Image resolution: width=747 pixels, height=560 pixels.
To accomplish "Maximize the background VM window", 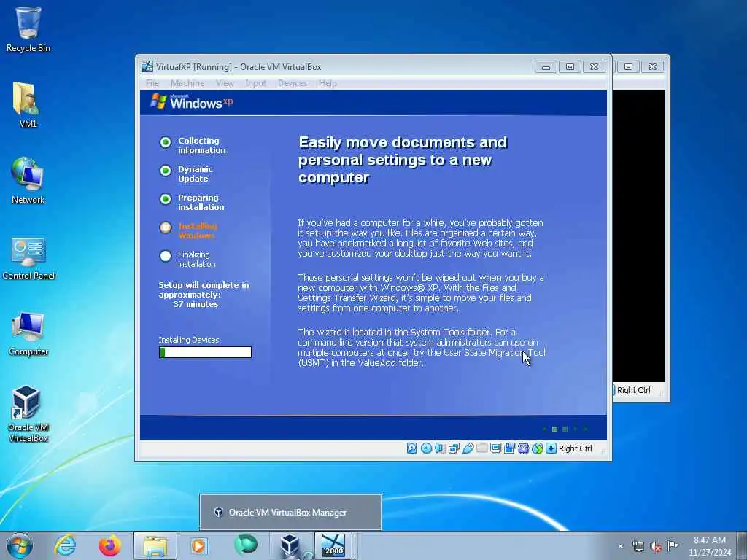I will (x=628, y=67).
